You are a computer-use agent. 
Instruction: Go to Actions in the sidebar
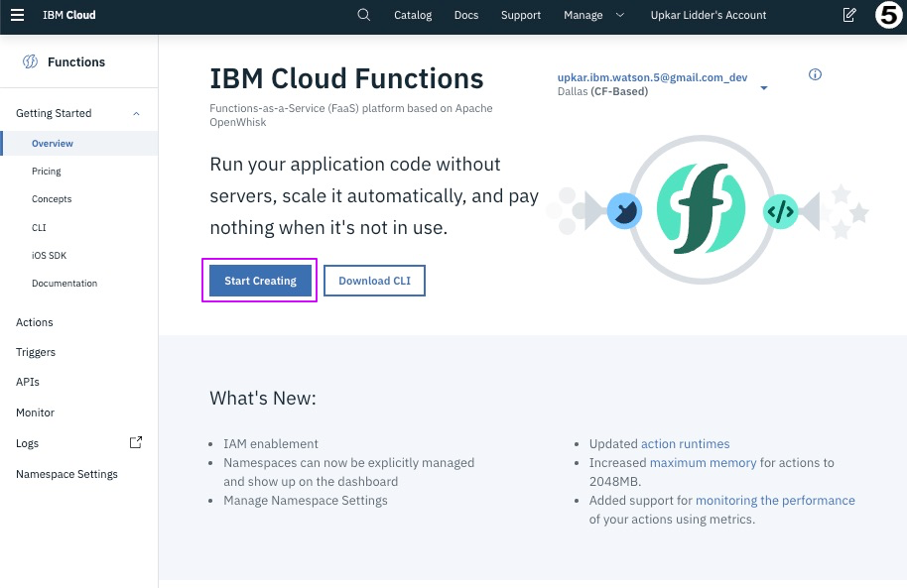click(x=34, y=322)
